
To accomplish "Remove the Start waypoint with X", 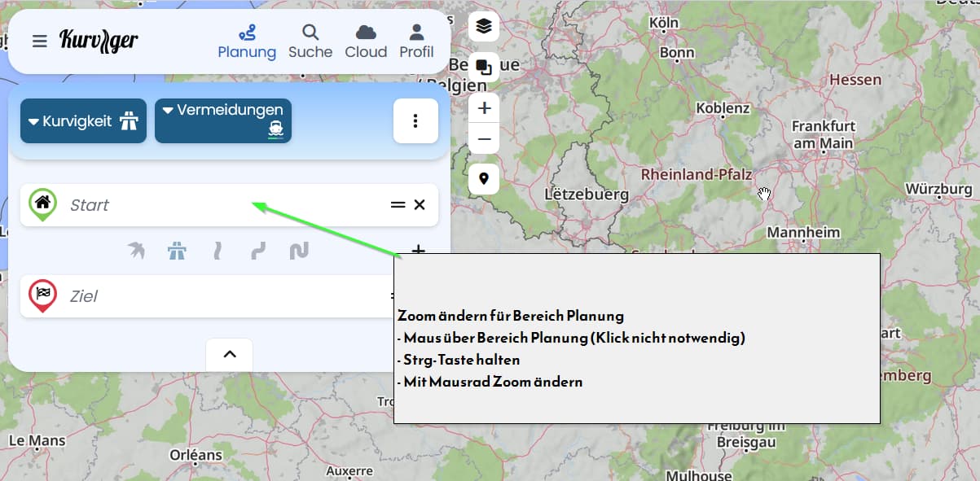I will coord(420,205).
